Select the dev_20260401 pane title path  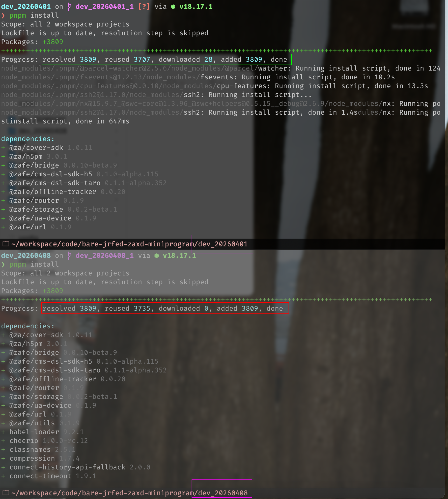pos(130,244)
